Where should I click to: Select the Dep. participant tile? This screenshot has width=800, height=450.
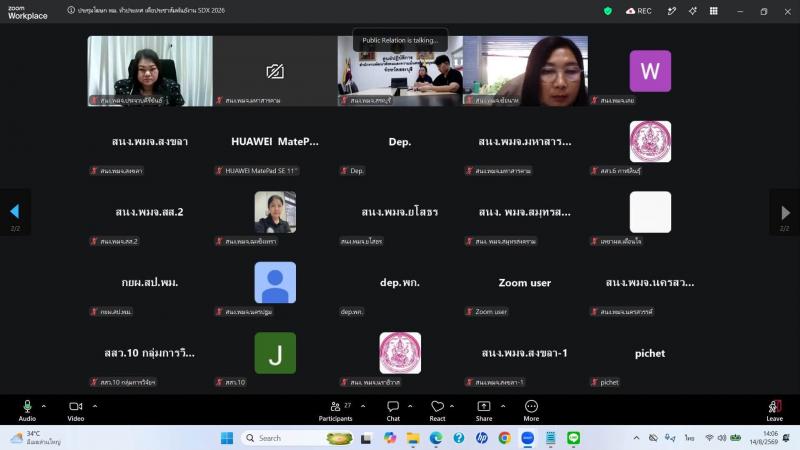[400, 141]
